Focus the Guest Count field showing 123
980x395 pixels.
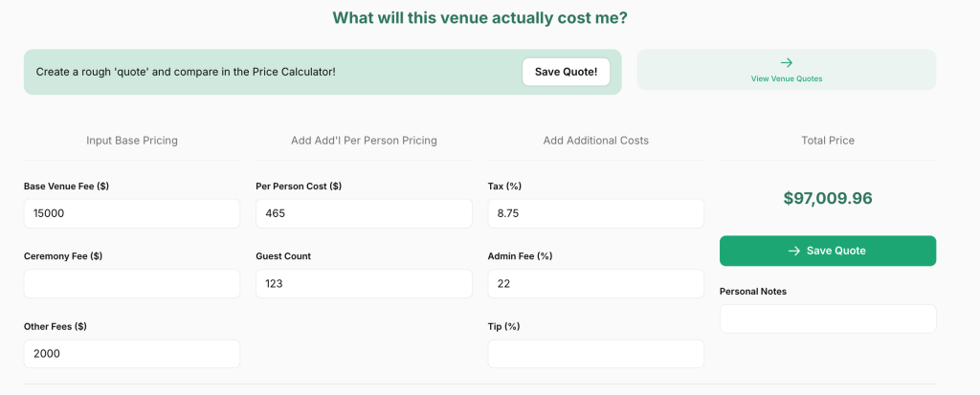364,283
